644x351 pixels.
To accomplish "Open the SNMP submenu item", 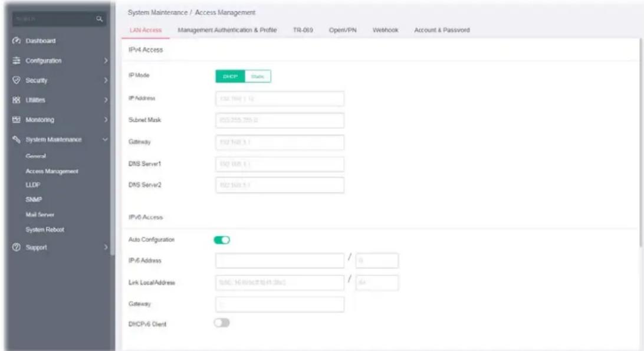I will pos(34,199).
